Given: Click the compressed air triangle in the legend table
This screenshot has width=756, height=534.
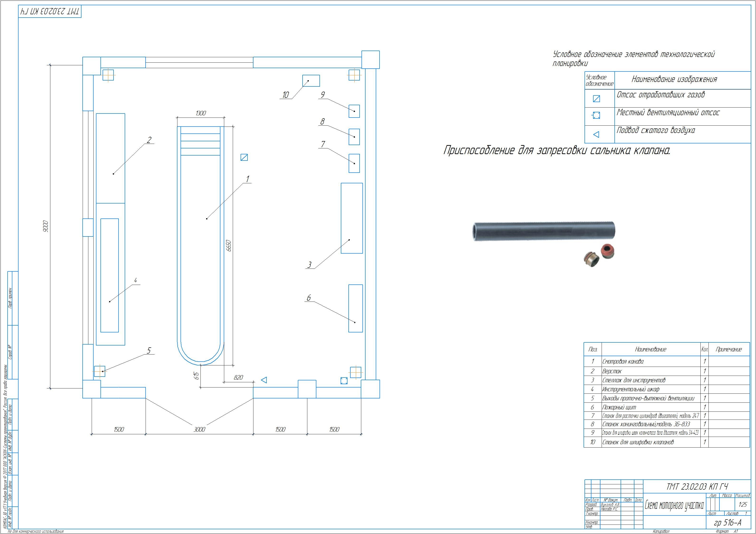Looking at the screenshot, I should click(596, 134).
